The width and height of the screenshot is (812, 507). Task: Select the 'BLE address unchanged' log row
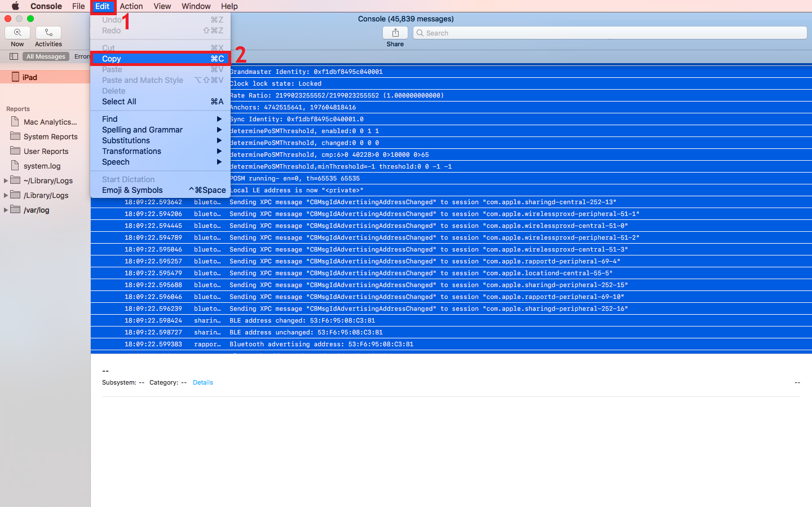tap(451, 332)
